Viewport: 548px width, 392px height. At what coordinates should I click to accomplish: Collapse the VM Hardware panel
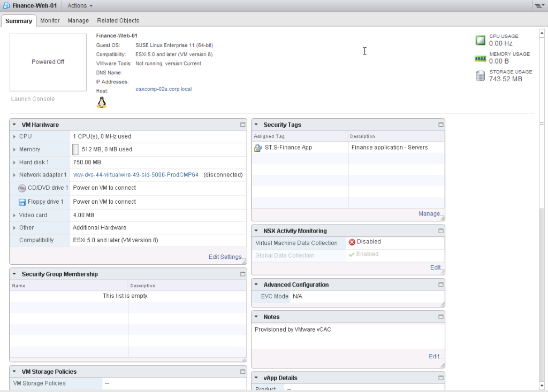[x=14, y=125]
